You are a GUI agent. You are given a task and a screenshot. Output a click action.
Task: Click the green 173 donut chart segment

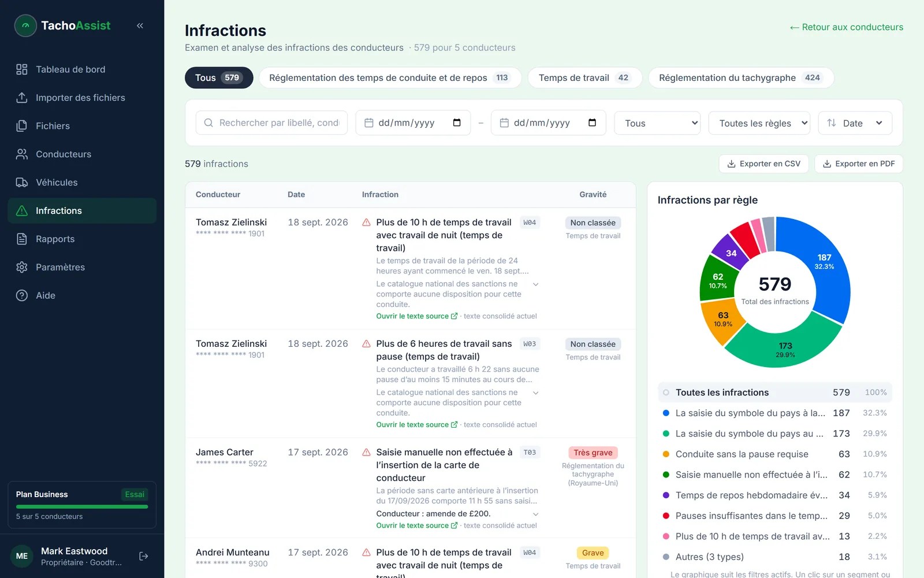pyautogui.click(x=785, y=349)
